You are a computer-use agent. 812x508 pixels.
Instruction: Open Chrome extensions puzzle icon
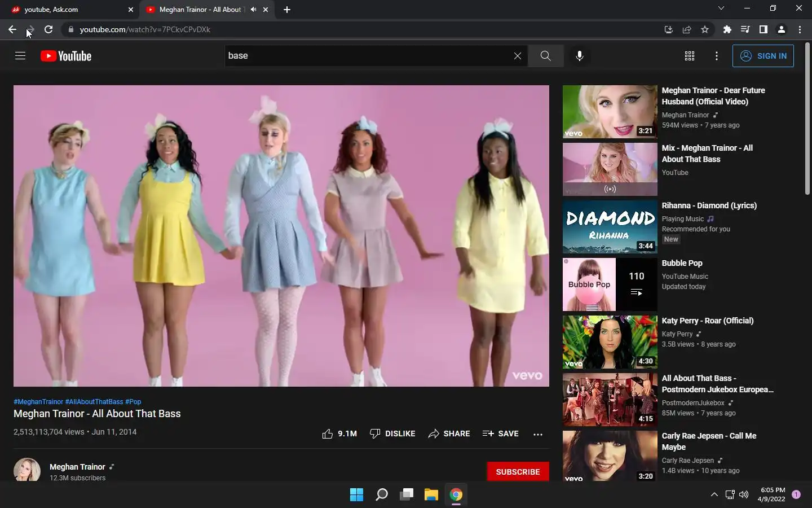click(727, 29)
